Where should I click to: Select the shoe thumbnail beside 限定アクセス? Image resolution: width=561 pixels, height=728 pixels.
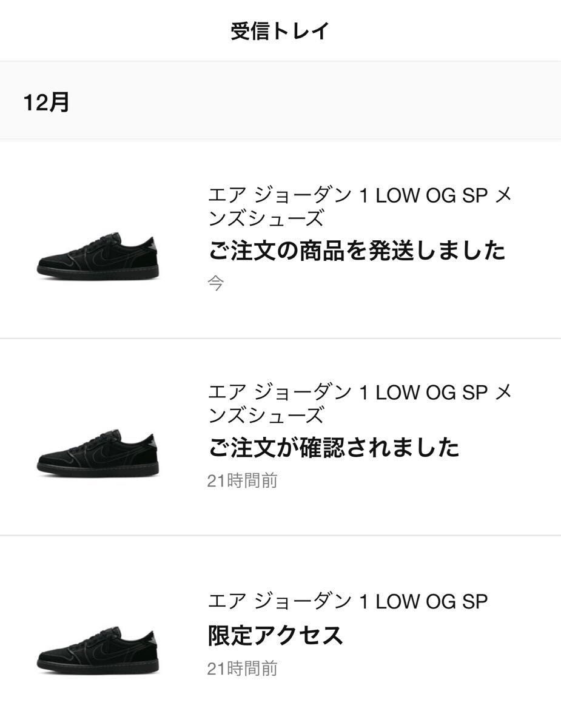pyautogui.click(x=98, y=650)
